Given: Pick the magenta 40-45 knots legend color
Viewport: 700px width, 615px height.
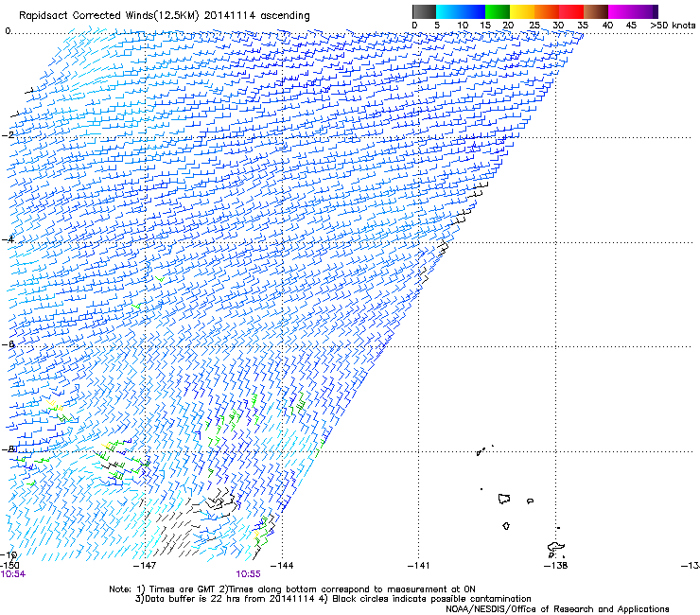Looking at the screenshot, I should click(x=621, y=11).
